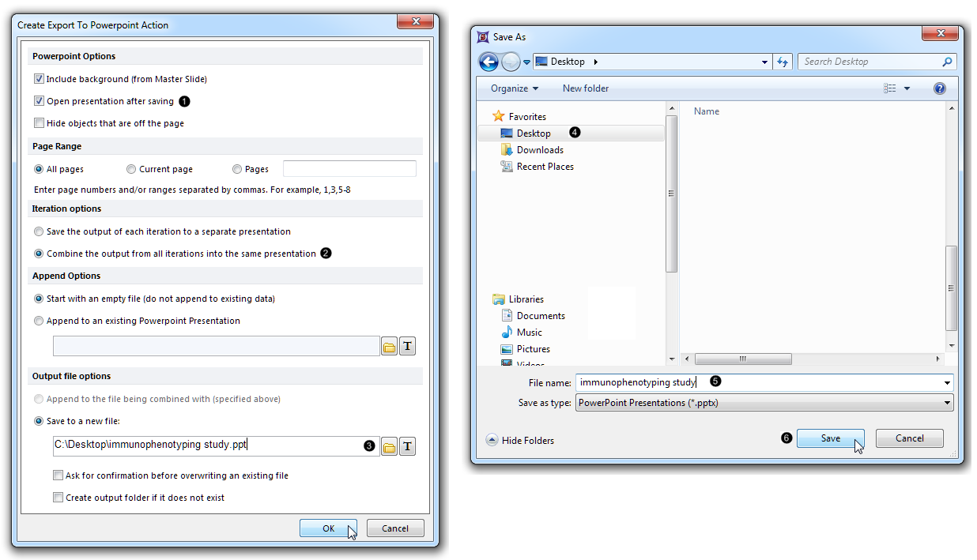This screenshot has height=560, width=977.
Task: Click the browse folder icon for append file
Action: [x=389, y=347]
